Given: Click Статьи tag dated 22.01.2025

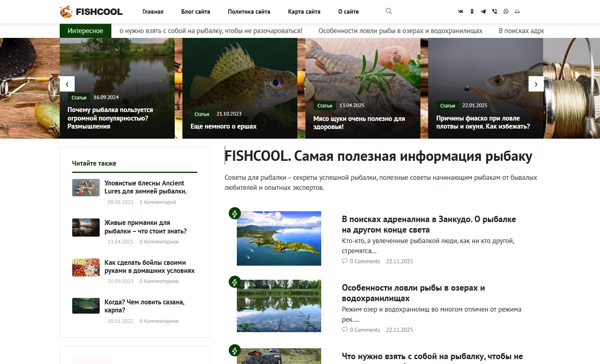Looking at the screenshot, I should pyautogui.click(x=448, y=106).
